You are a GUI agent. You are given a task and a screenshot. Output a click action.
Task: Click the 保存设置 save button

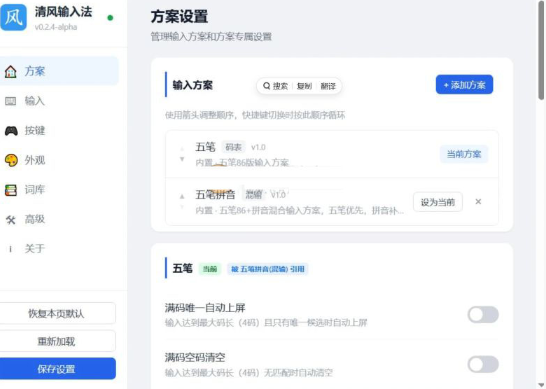pyautogui.click(x=57, y=369)
